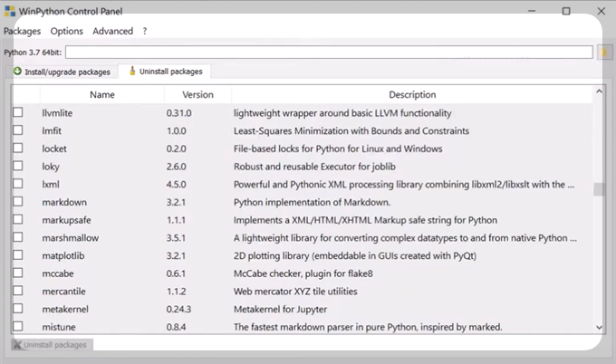Viewport: 616px width, 364px height.
Task: Click the Description column header
Action: pyautogui.click(x=412, y=95)
